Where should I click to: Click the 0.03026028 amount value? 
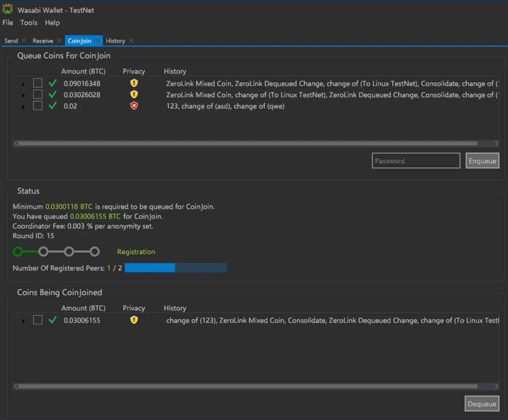82,95
